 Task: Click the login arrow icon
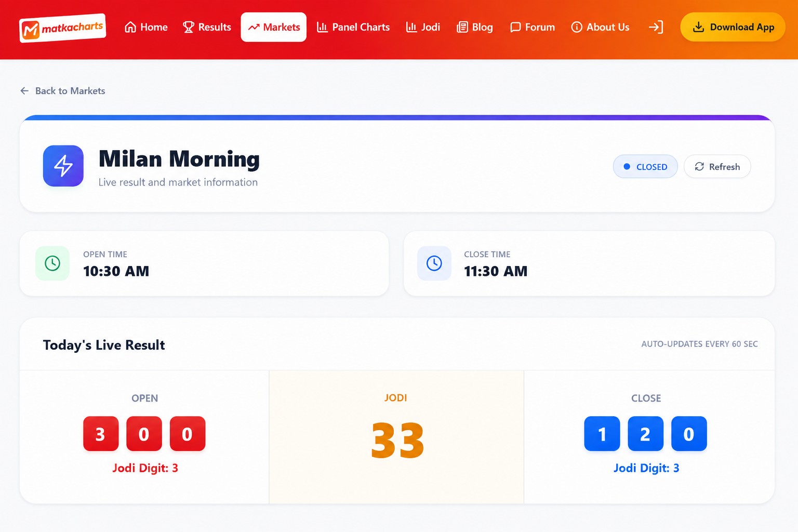coord(656,27)
